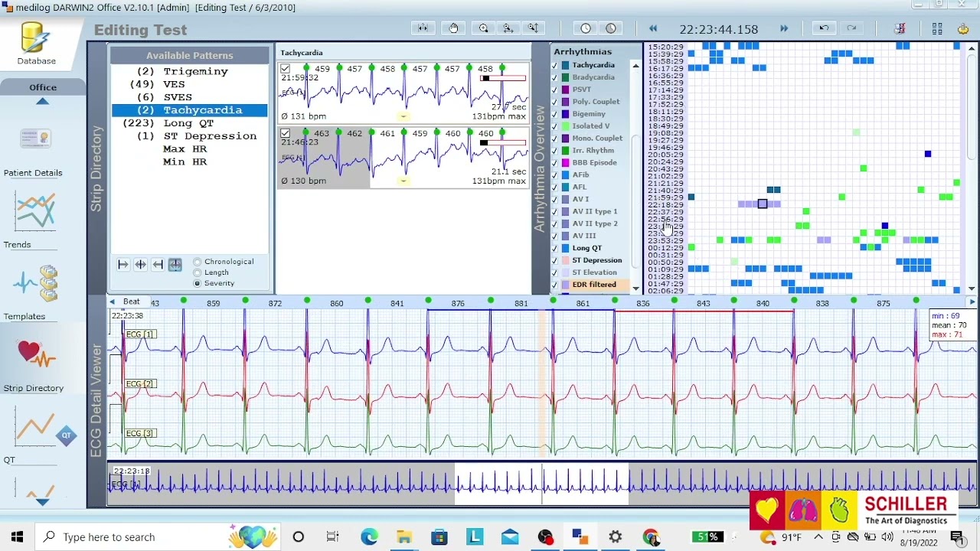The height and width of the screenshot is (551, 980).
Task: Click Beat row right arrow
Action: click(972, 302)
